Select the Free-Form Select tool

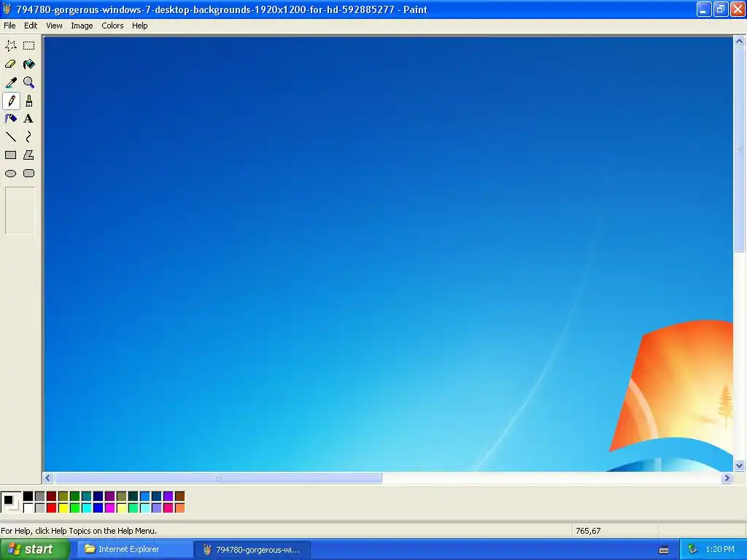[11, 46]
